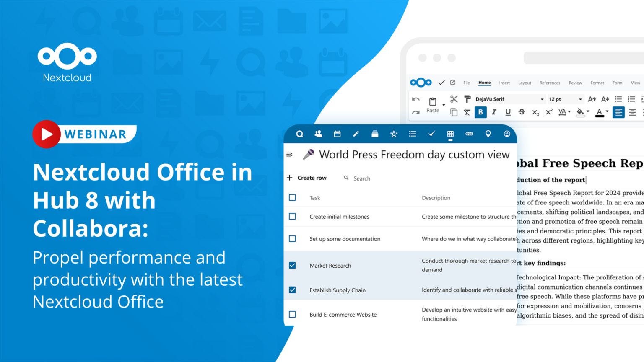The width and height of the screenshot is (644, 362).
Task: Toggle italic formatting
Action: 494,112
